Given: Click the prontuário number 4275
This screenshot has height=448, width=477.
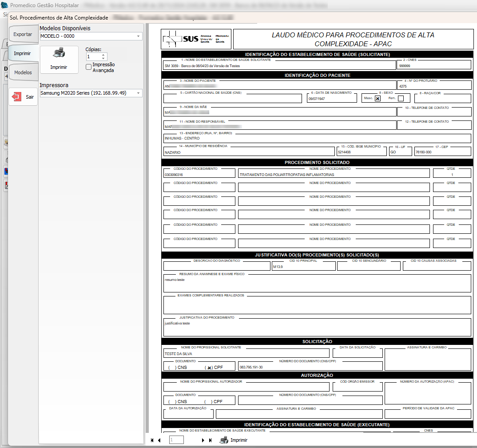Looking at the screenshot, I should pyautogui.click(x=403, y=86).
